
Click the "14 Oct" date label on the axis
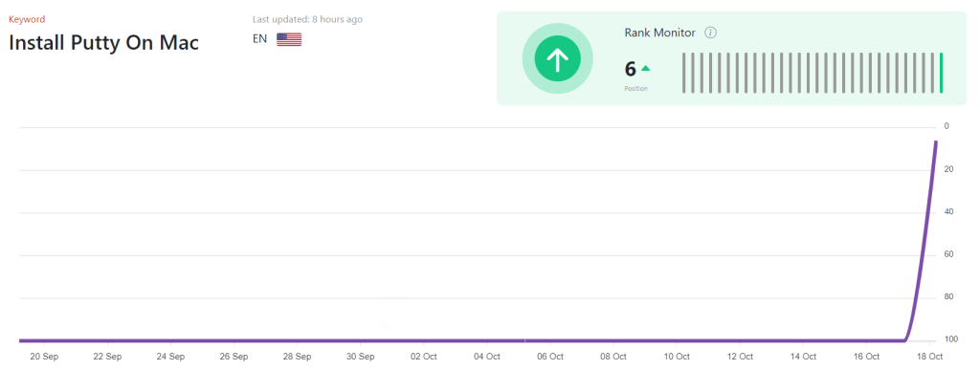click(x=803, y=357)
